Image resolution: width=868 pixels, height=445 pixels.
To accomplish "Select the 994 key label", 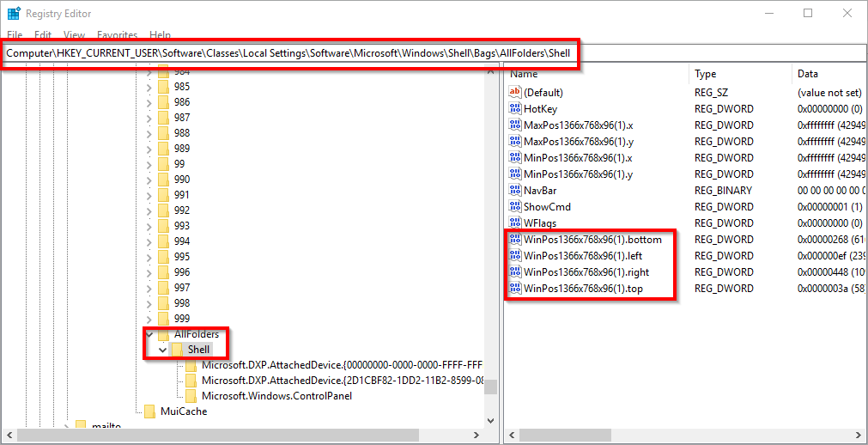I will pos(181,241).
